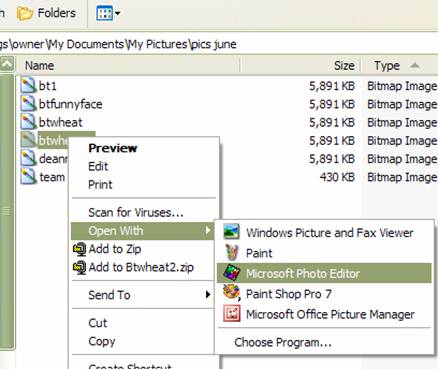The height and width of the screenshot is (369, 438).
Task: Click the left pane vertical scrollbar thumb
Action: [x=7, y=211]
